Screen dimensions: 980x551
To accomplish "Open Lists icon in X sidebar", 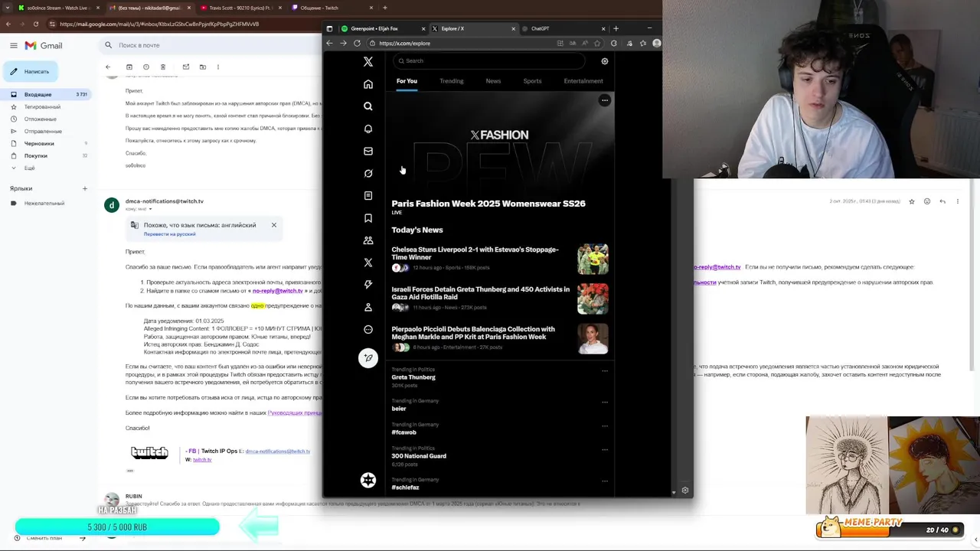I will click(368, 196).
